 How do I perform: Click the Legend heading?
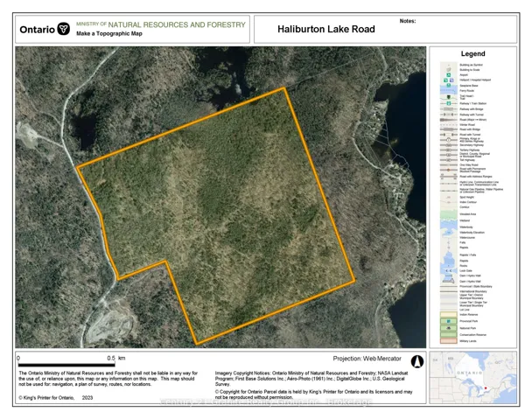point(478,54)
